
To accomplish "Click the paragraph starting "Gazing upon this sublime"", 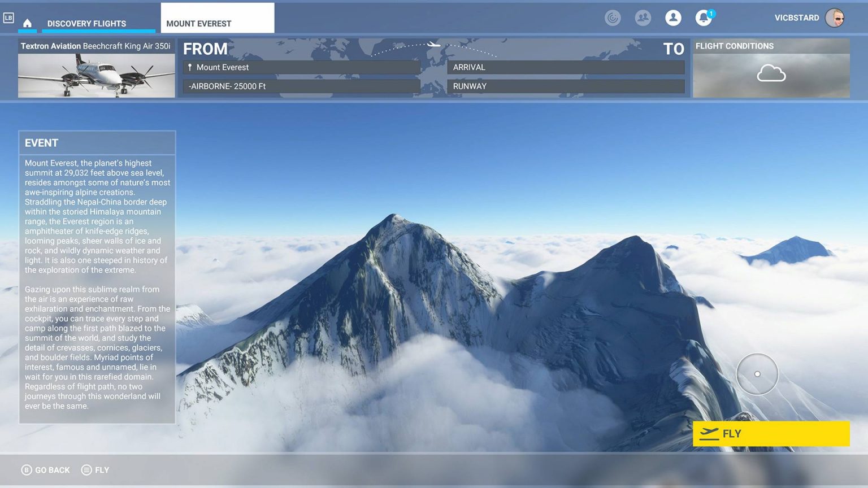I will pos(97,347).
